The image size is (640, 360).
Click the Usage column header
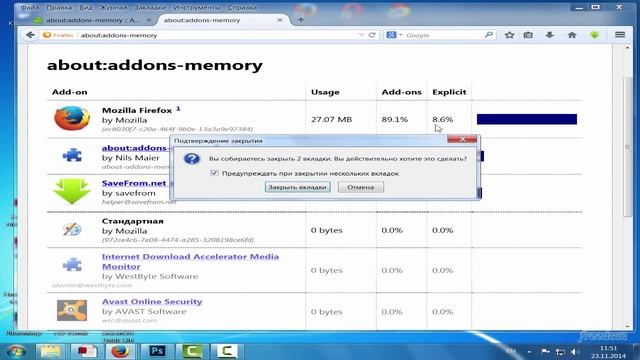click(x=325, y=92)
